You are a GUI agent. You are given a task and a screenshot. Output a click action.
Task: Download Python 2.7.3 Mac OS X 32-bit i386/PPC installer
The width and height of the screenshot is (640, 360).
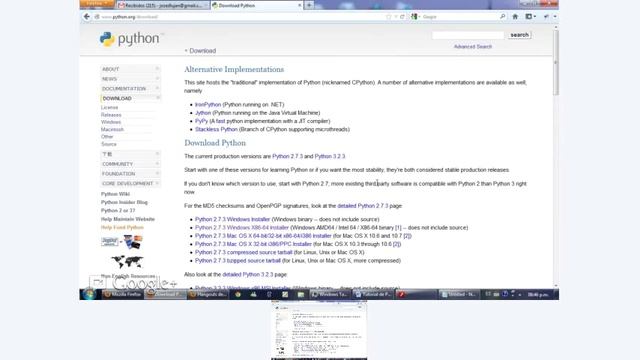[x=253, y=244]
